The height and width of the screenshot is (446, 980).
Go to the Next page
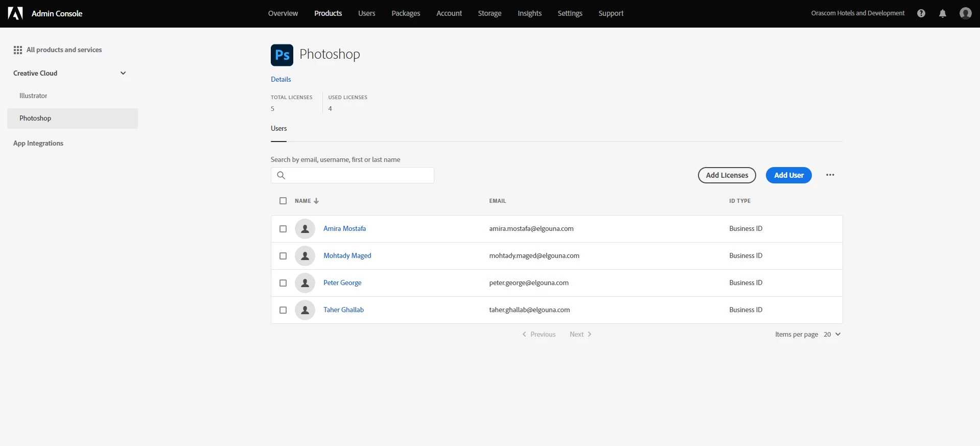580,334
